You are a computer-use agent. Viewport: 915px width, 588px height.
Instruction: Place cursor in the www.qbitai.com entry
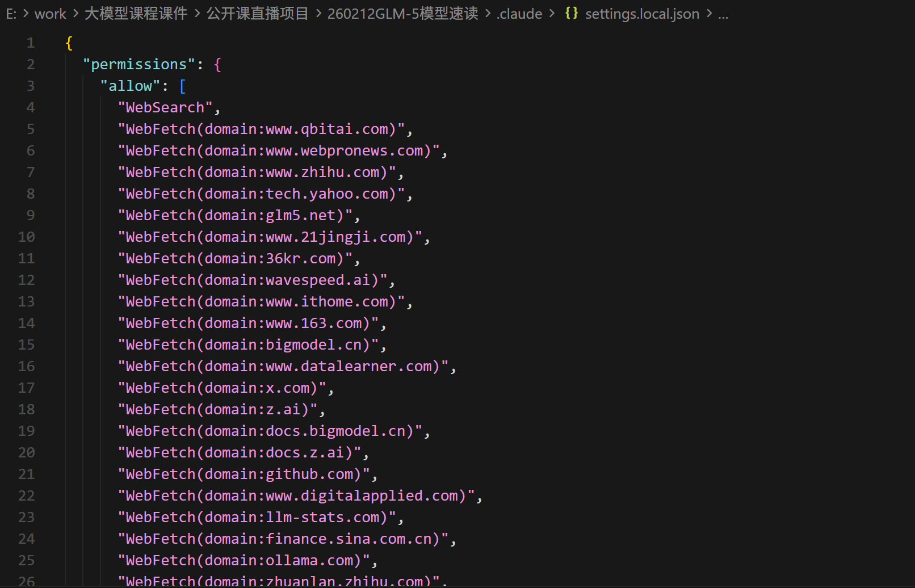pos(261,129)
